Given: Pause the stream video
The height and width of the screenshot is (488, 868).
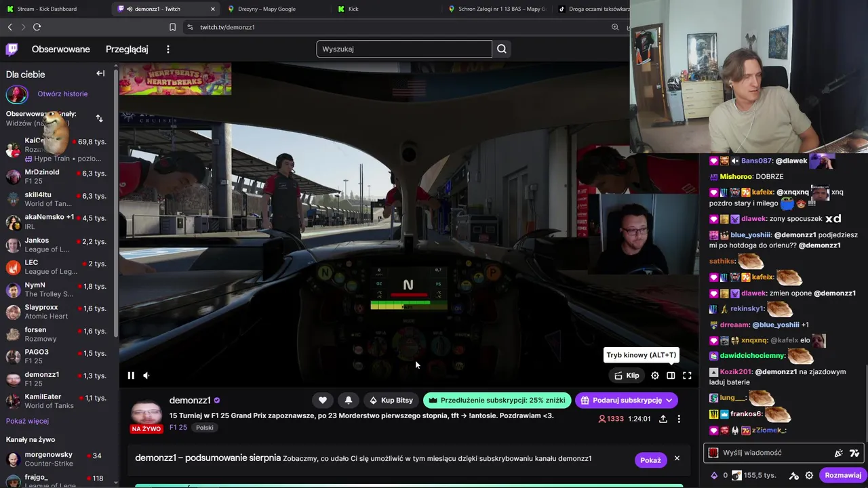Looking at the screenshot, I should click(x=131, y=375).
